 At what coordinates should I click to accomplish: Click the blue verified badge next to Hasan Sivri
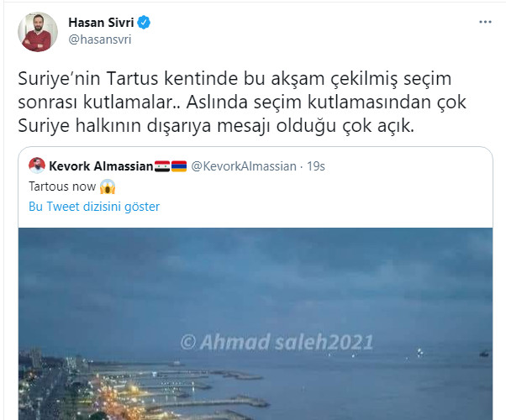click(144, 22)
